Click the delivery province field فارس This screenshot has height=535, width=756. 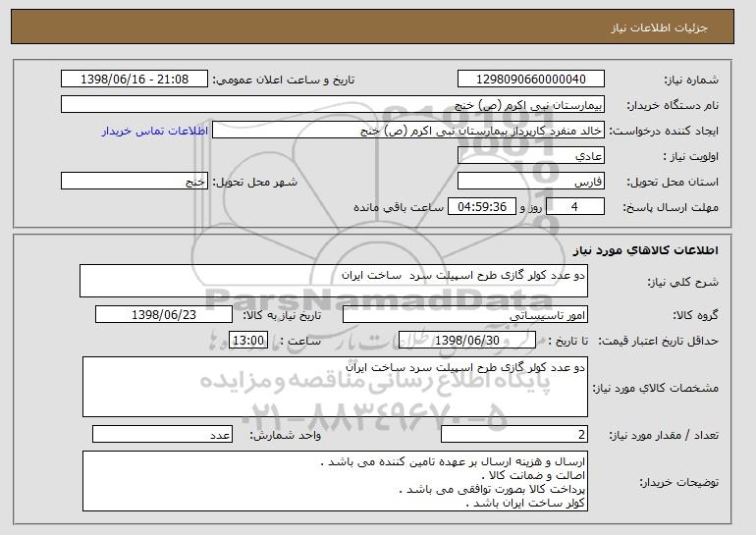(531, 182)
